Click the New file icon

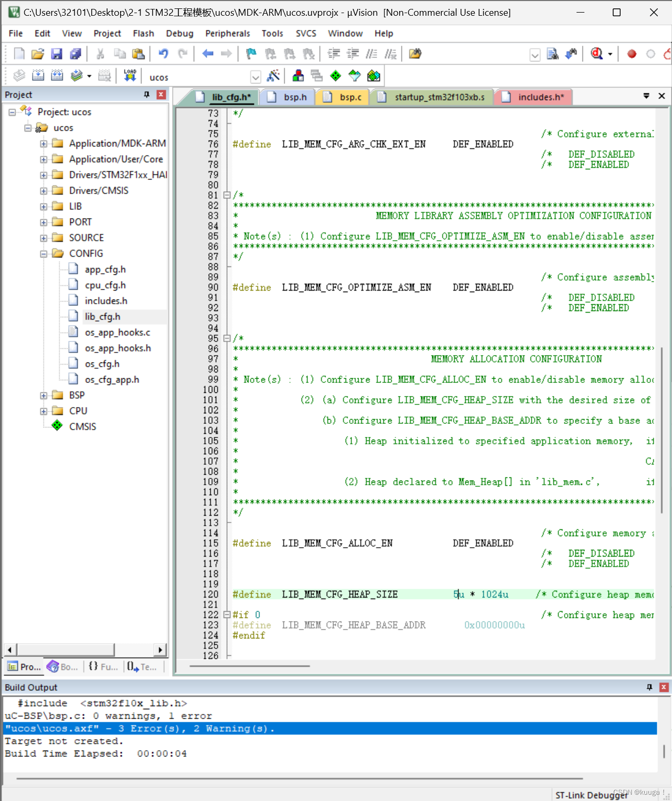(19, 54)
